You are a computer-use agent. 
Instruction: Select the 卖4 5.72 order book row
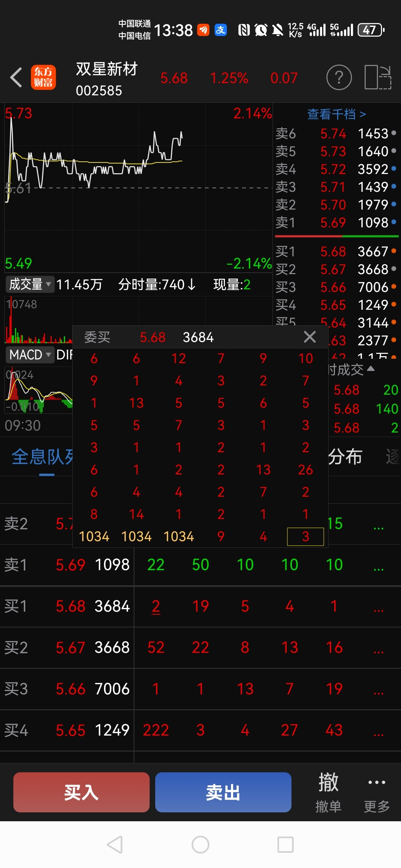coord(336,169)
